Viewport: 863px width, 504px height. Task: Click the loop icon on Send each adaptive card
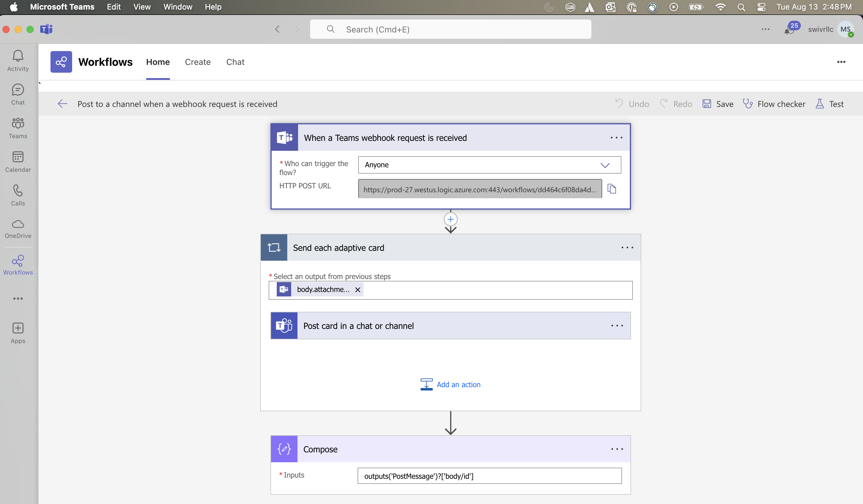click(274, 247)
